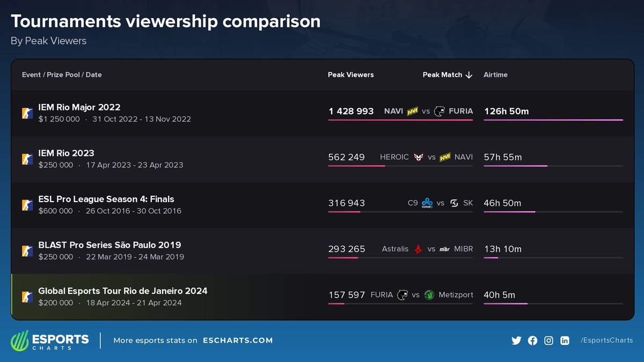Click the date 17 Apr 2023 - 23 Apr 2023

click(135, 165)
